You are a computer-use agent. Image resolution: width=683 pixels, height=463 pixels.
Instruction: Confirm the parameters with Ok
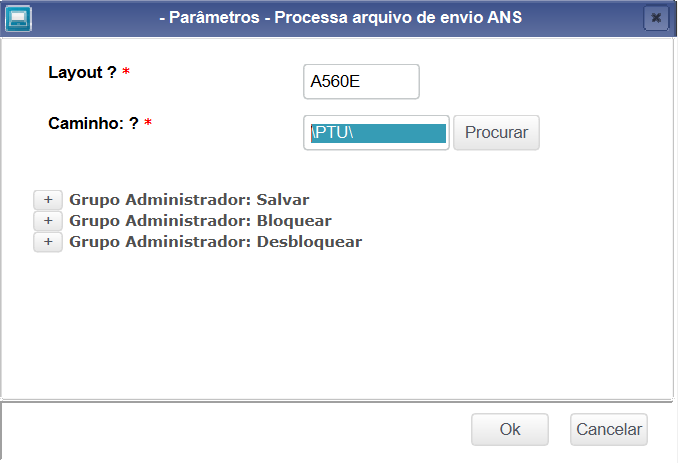click(x=510, y=429)
